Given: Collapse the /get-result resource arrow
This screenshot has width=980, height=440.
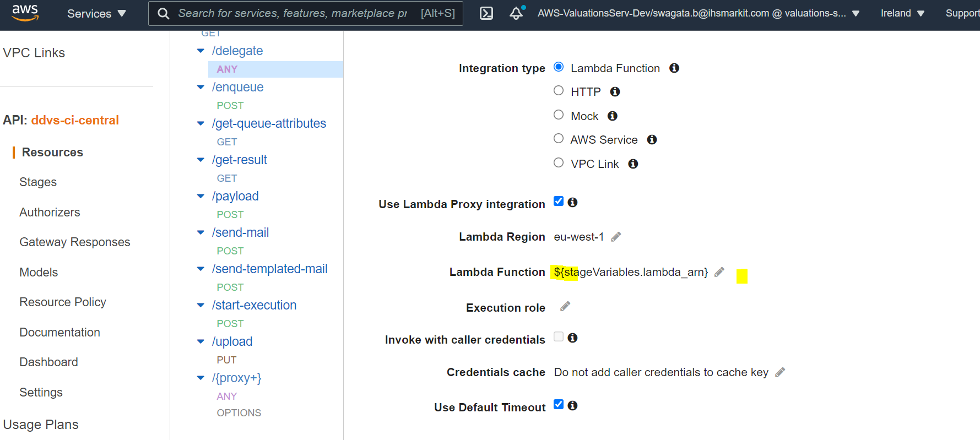Looking at the screenshot, I should [201, 160].
